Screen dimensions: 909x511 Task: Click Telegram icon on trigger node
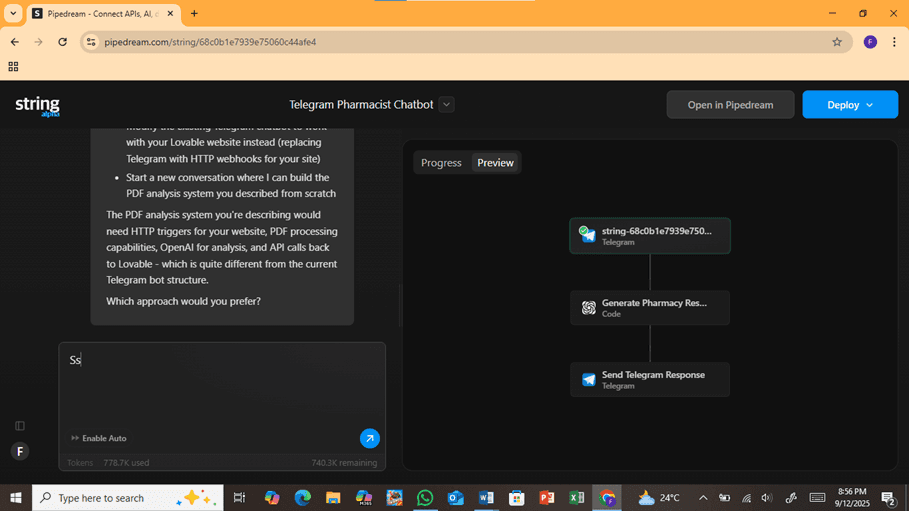click(587, 235)
